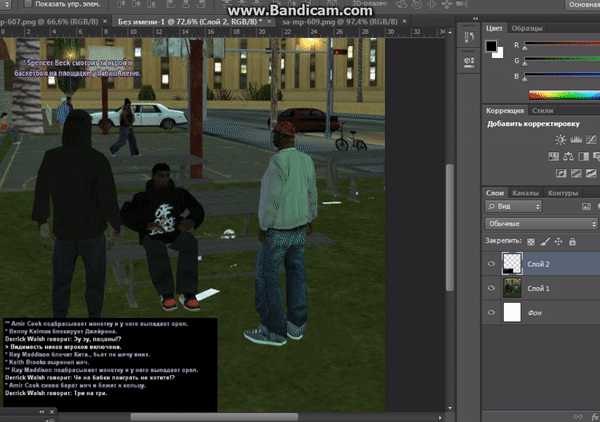Enable the Показать упр. элем. checkbox

coord(28,4)
